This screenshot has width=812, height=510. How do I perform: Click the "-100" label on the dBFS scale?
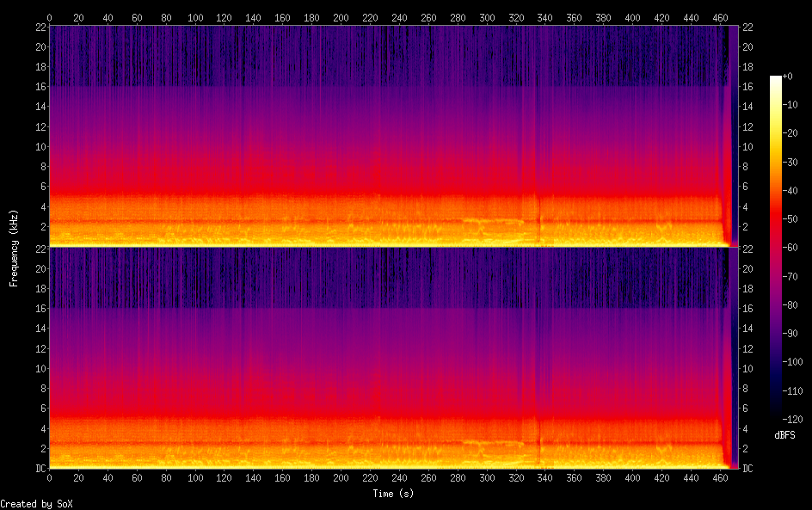(793, 362)
